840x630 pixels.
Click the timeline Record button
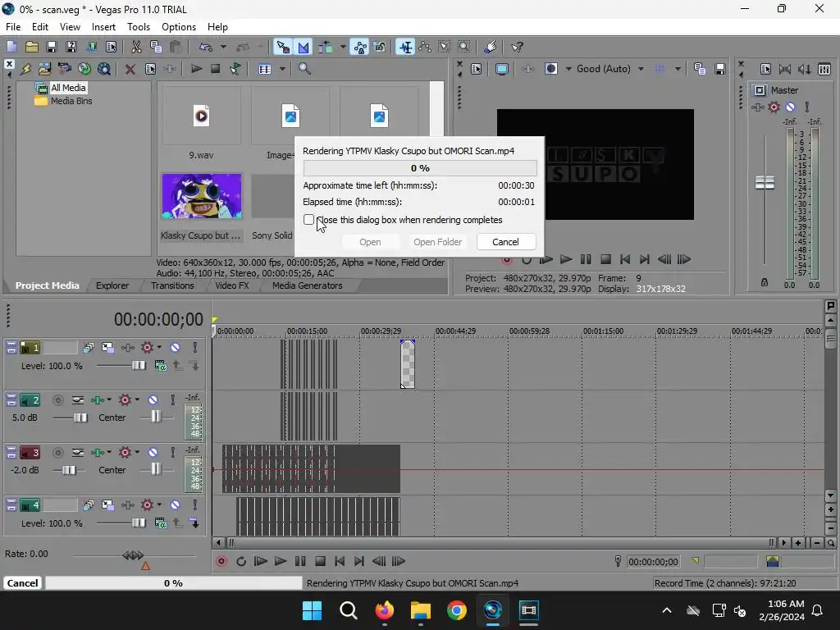pyautogui.click(x=221, y=561)
